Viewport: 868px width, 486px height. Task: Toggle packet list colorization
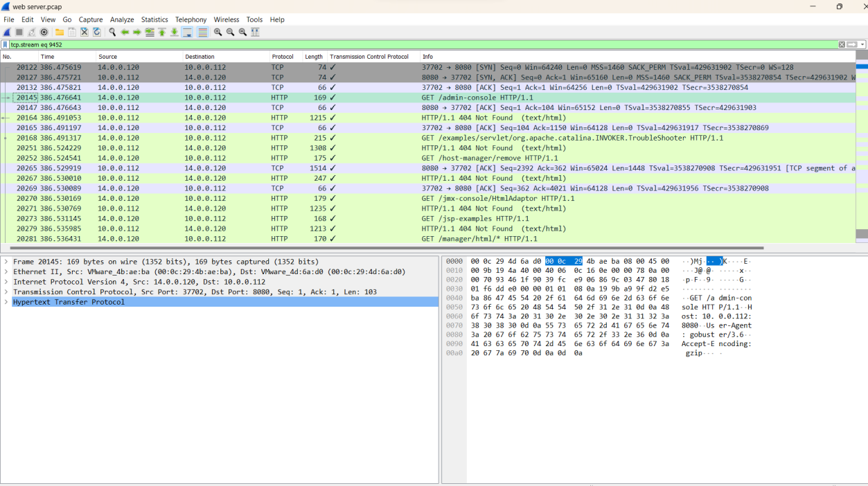202,33
